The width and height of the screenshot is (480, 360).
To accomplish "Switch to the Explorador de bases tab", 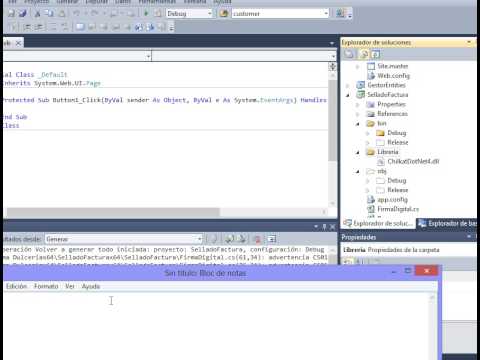I will [x=447, y=223].
